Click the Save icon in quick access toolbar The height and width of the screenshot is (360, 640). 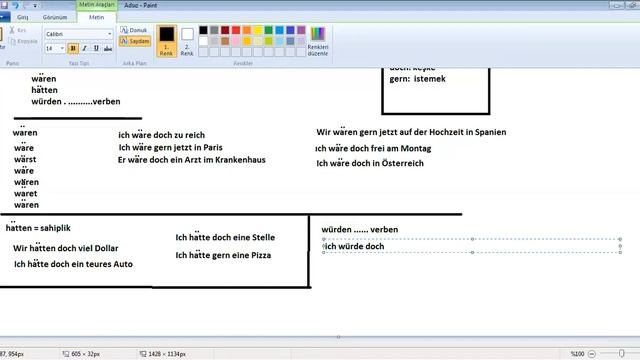click(x=4, y=5)
